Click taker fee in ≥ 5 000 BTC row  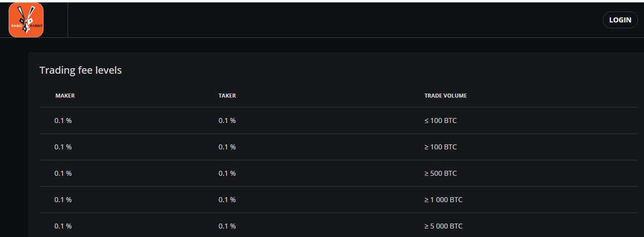click(227, 226)
